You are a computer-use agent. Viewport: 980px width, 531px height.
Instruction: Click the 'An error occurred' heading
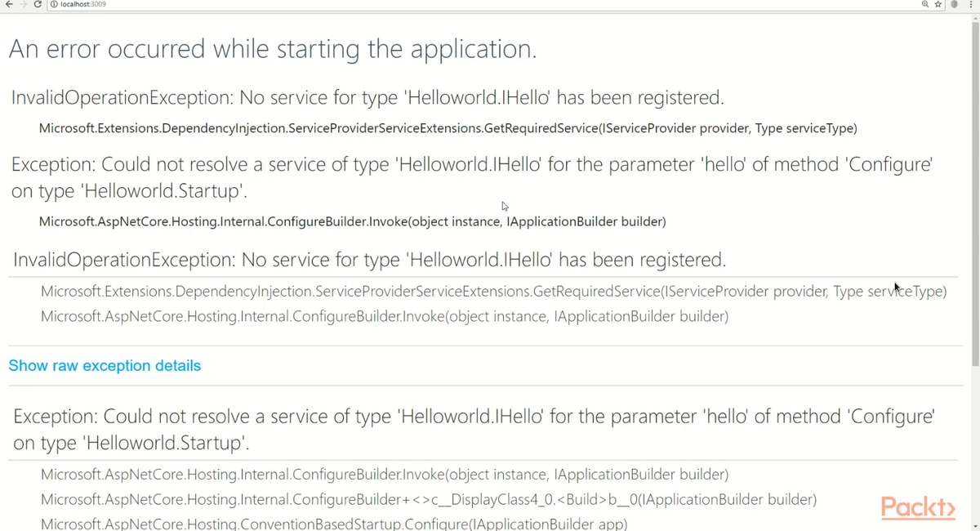[x=273, y=50]
